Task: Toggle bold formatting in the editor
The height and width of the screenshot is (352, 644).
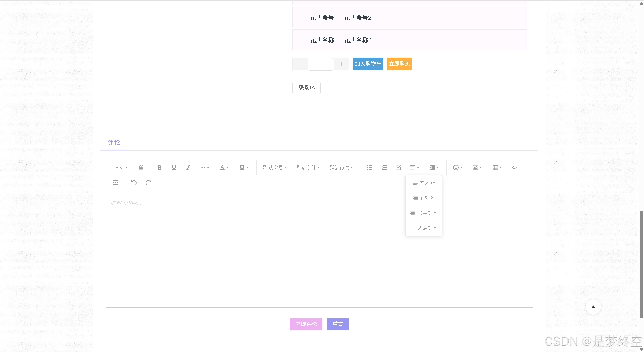Action: click(159, 167)
